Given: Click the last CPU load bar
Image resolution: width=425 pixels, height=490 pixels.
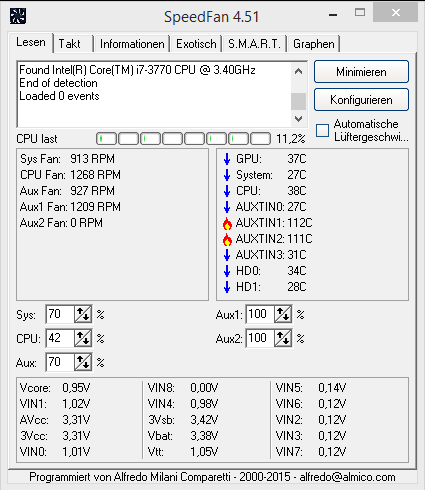Looking at the screenshot, I should pos(260,139).
